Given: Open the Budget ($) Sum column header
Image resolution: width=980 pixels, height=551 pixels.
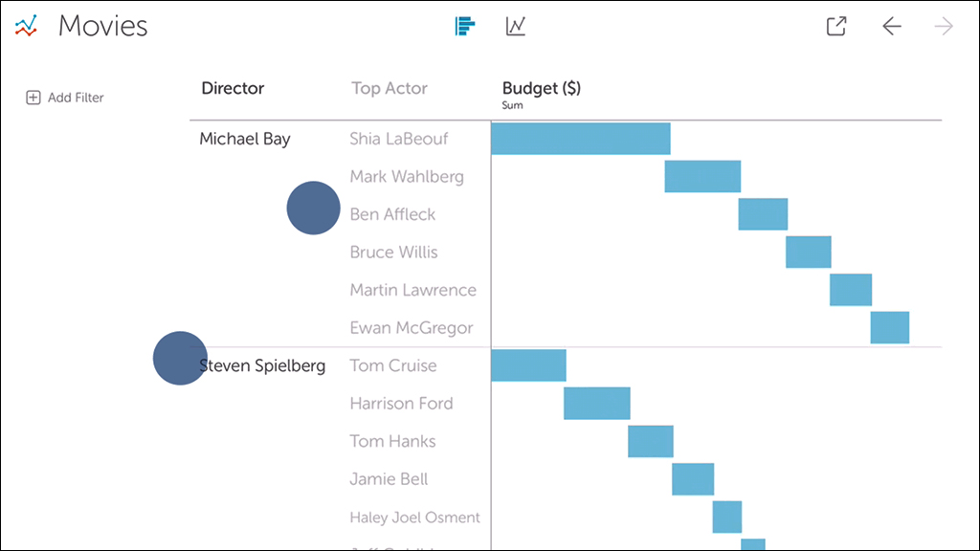Looking at the screenshot, I should click(x=542, y=93).
